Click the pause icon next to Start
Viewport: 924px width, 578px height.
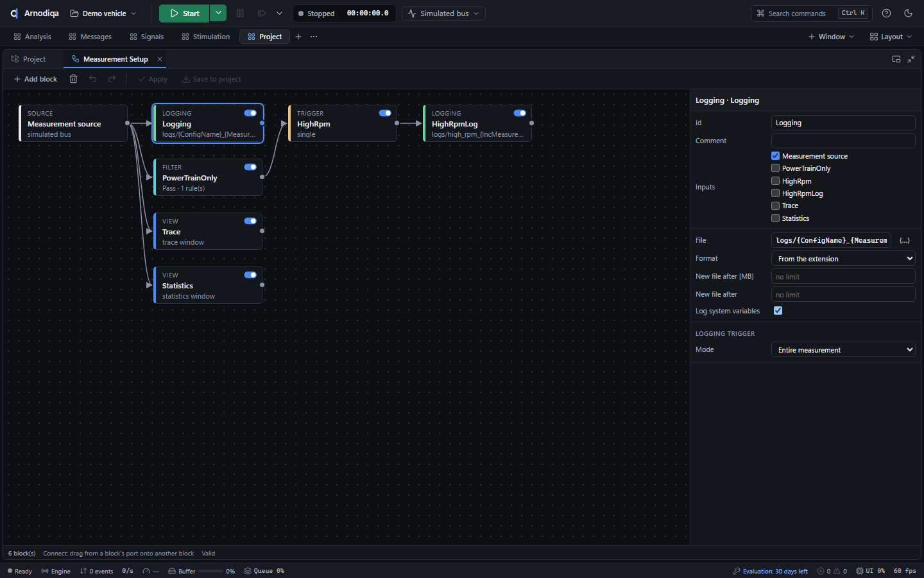click(x=241, y=13)
